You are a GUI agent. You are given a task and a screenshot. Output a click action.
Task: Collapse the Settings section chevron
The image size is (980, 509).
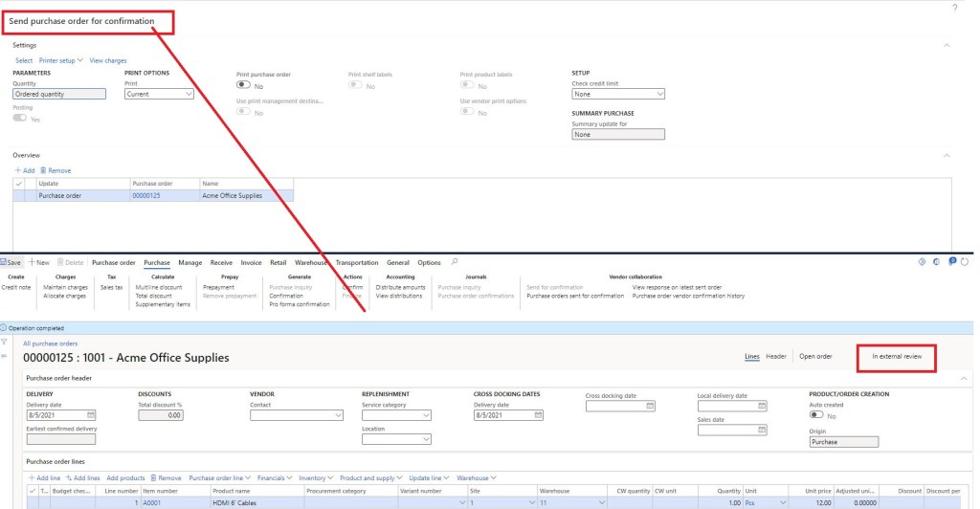click(947, 45)
